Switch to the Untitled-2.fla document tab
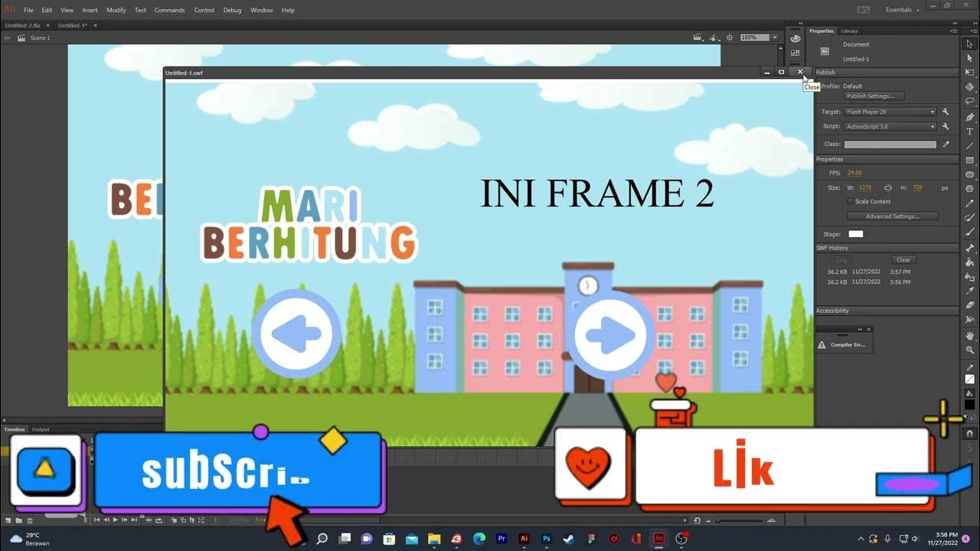The height and width of the screenshot is (551, 980). click(22, 25)
